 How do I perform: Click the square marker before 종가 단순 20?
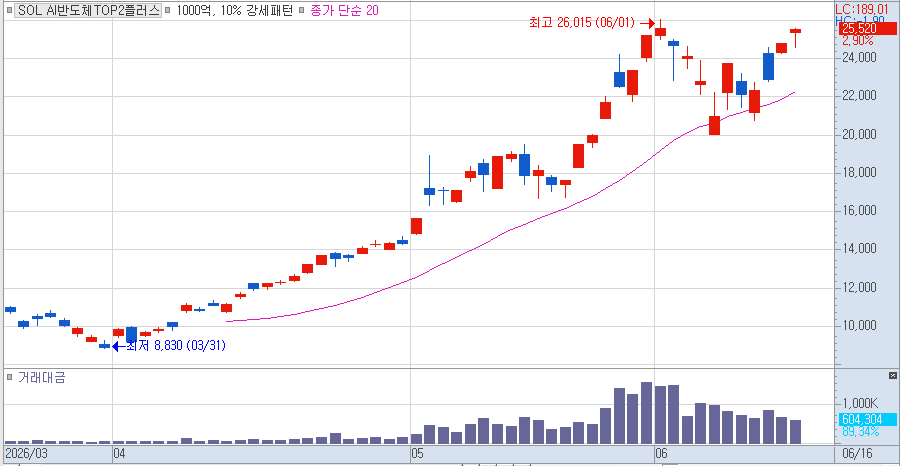302,10
